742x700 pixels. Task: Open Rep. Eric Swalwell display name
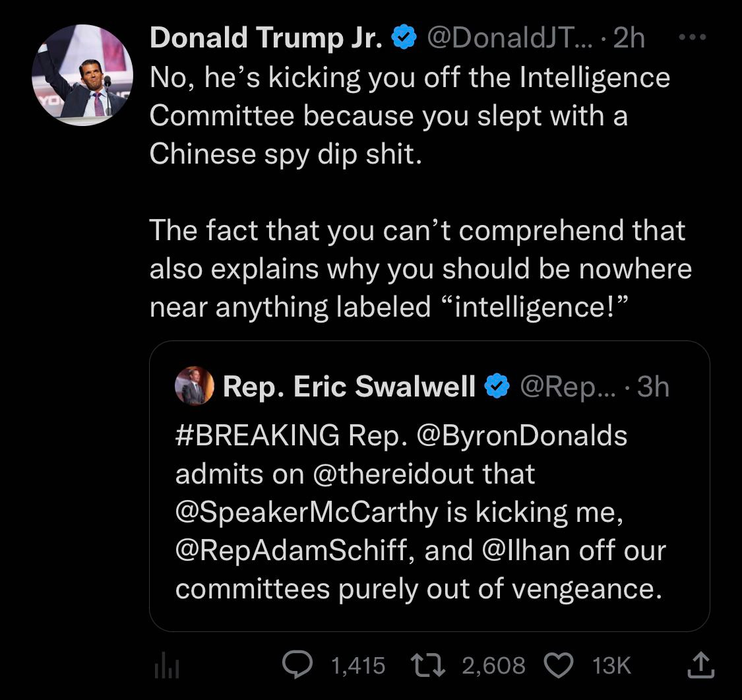tap(349, 387)
